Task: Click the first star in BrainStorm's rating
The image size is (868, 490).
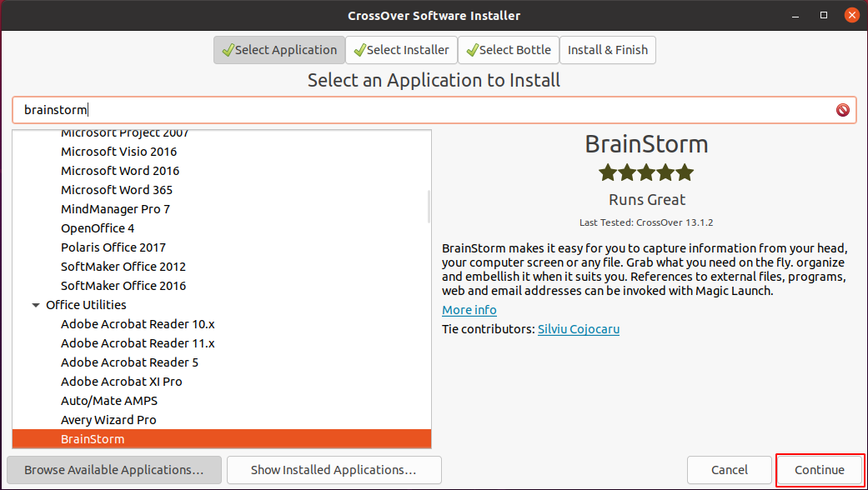Action: 608,172
